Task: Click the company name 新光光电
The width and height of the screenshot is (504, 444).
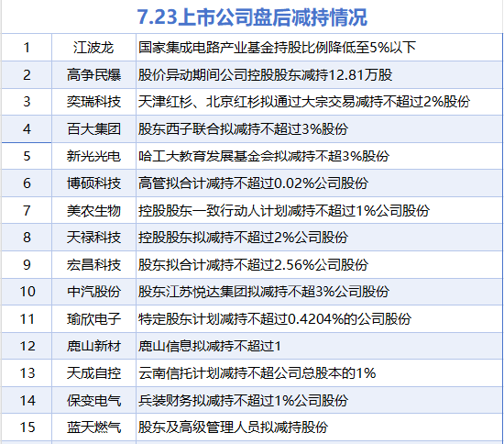Action: (93, 156)
